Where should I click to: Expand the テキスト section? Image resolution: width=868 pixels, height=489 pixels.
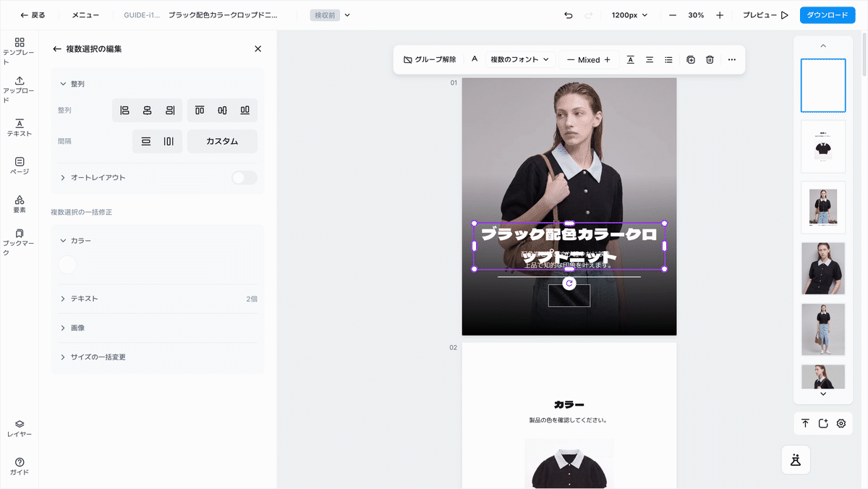63,299
